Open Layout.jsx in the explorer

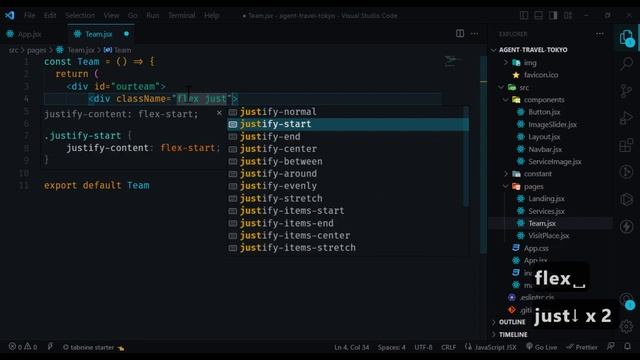click(544, 137)
